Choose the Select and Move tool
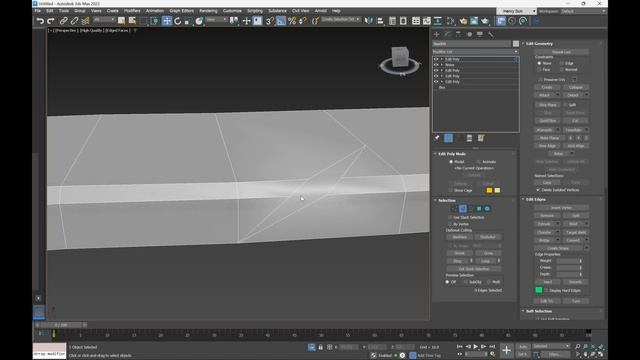The image size is (640, 360). (167, 20)
